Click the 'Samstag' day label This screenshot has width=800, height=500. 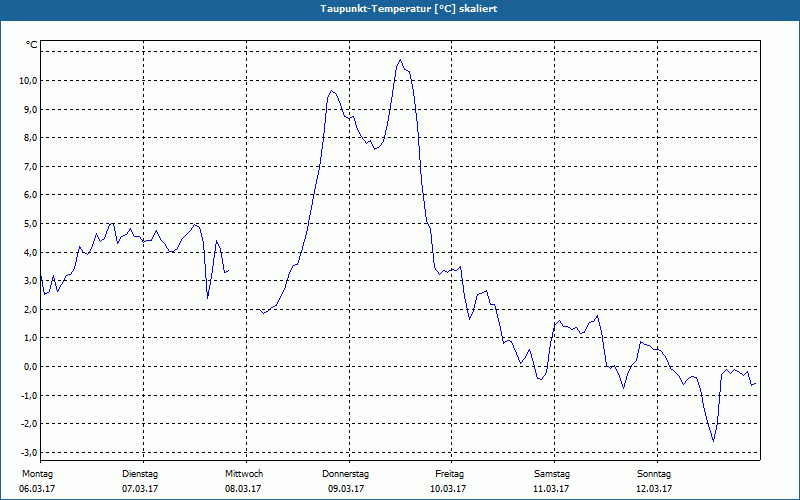(552, 474)
